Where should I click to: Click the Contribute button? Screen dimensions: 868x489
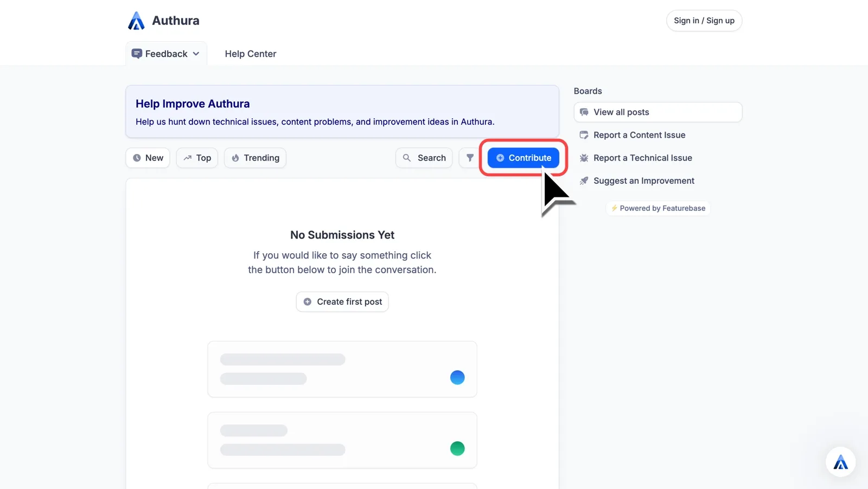click(x=524, y=158)
